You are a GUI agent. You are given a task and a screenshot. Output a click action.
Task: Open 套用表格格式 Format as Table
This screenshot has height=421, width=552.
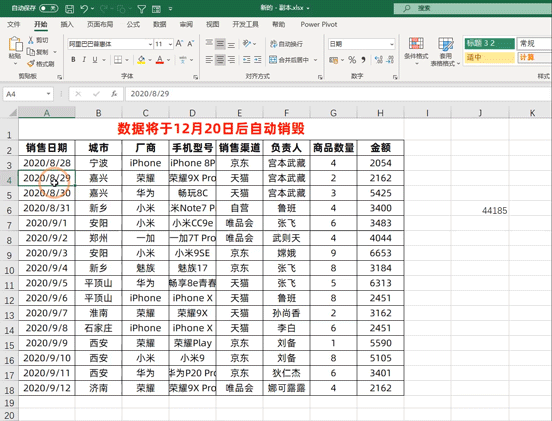click(x=446, y=51)
